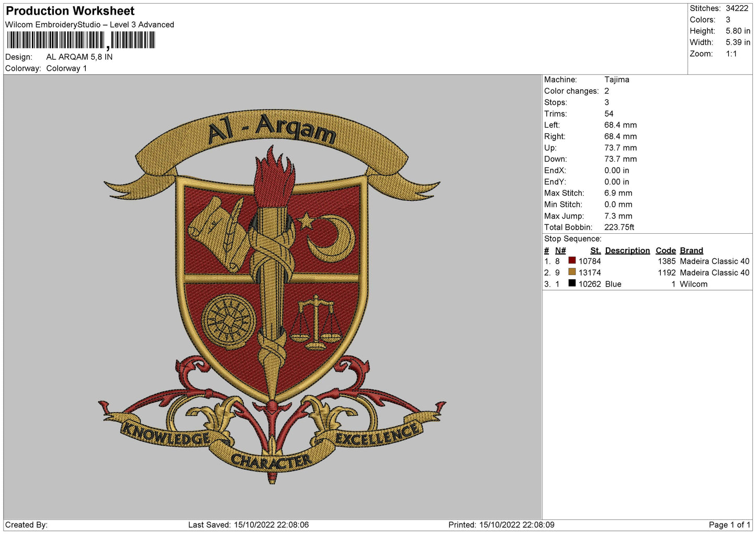This screenshot has width=756, height=534.
Task: Click the Max Stitch value '6.9 mm'
Action: click(618, 193)
